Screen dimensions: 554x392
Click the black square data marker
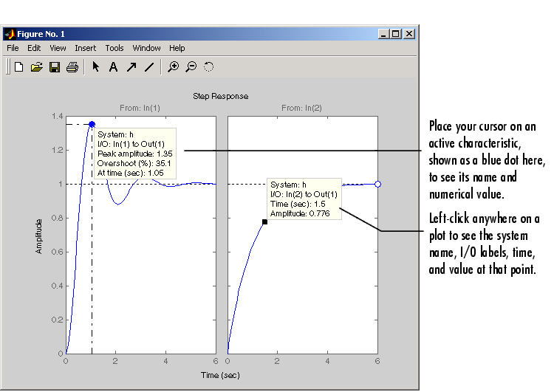[x=264, y=221]
